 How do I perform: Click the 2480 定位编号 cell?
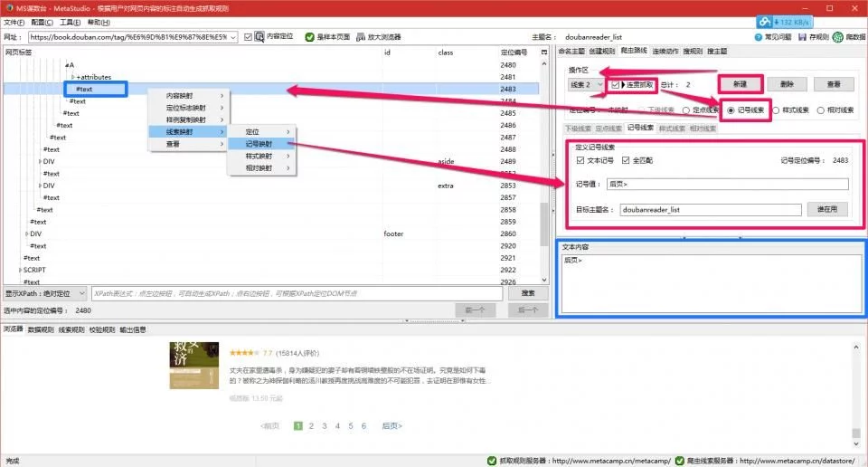[508, 65]
